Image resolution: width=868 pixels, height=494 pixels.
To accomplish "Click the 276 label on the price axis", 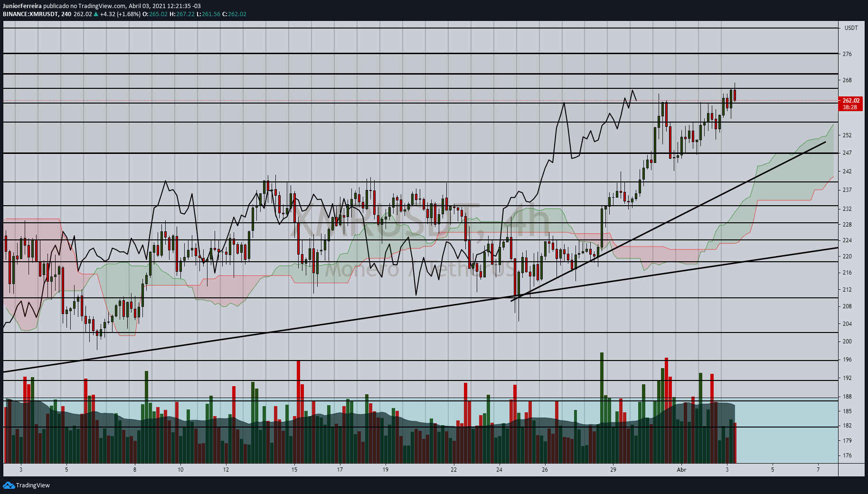I will (847, 54).
